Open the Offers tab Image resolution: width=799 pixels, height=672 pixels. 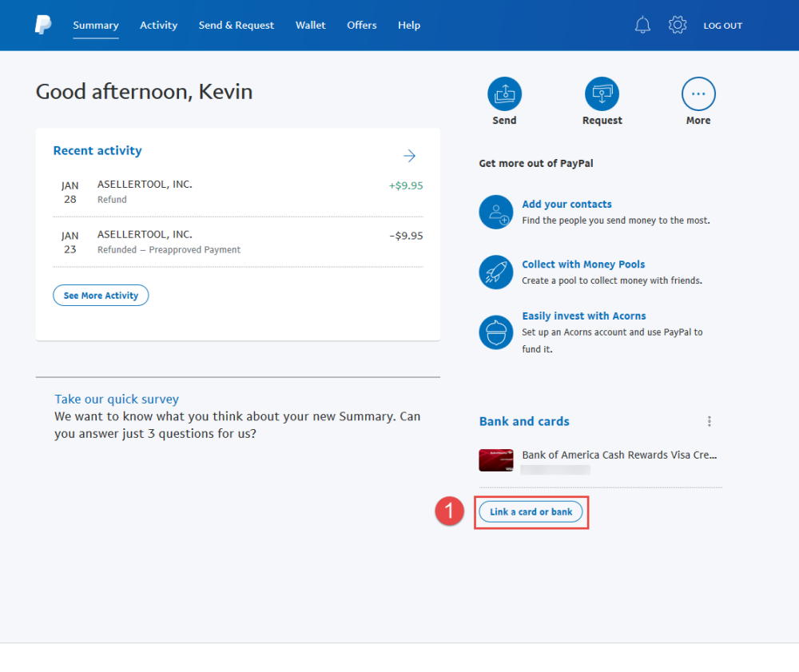pos(362,25)
